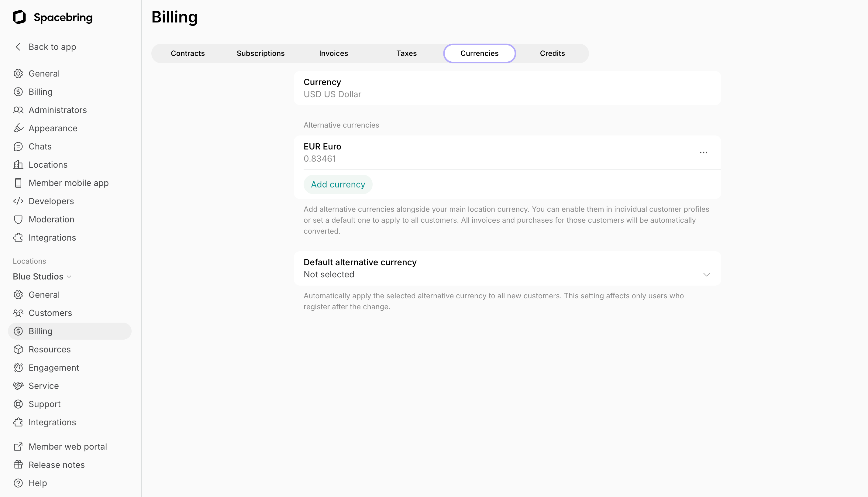The height and width of the screenshot is (497, 868).
Task: Click the dollar icon in highlighted Billing row
Action: coord(18,331)
